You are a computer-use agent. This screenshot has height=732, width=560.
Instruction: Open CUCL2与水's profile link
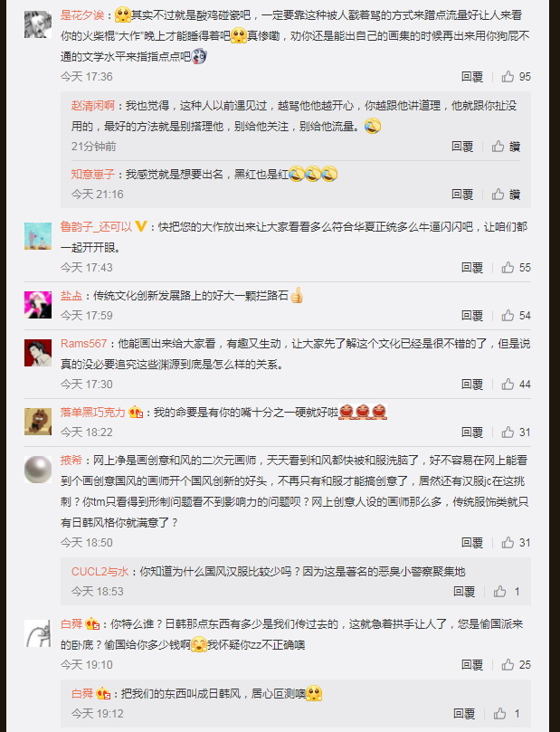click(x=100, y=572)
